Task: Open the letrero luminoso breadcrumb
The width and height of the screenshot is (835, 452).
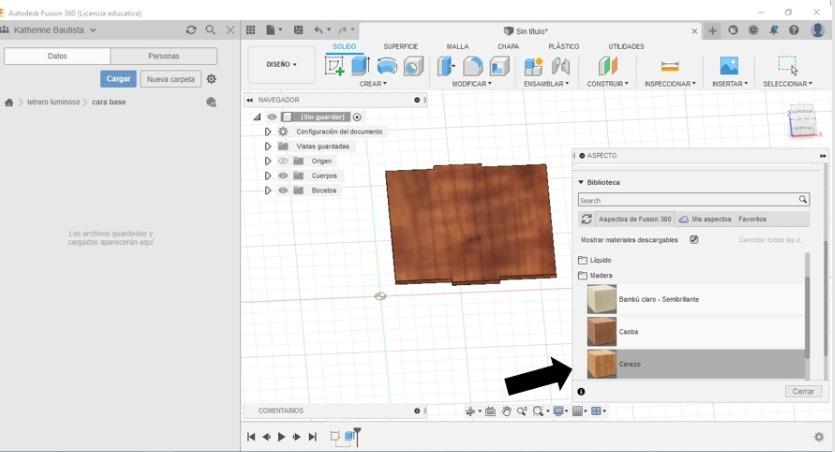Action: pos(53,102)
